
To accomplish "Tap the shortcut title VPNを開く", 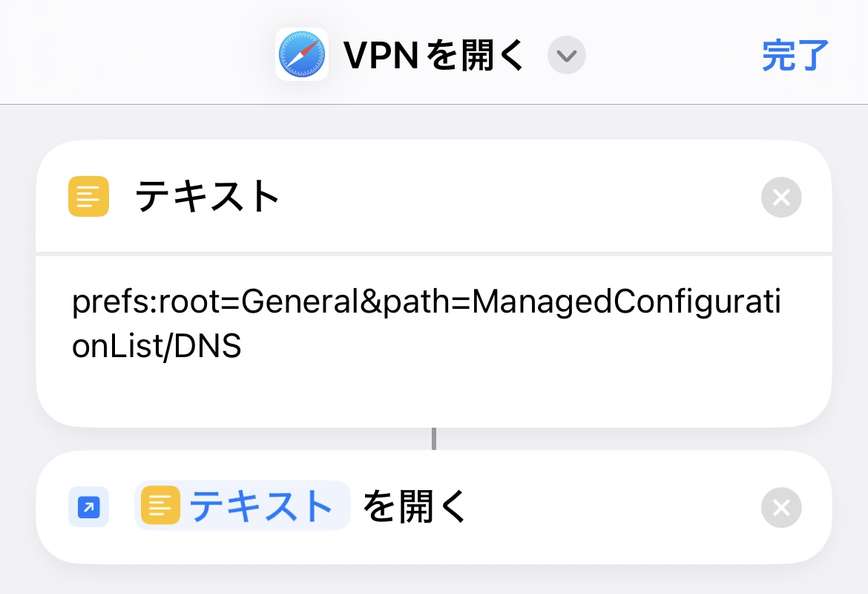I will point(433,55).
